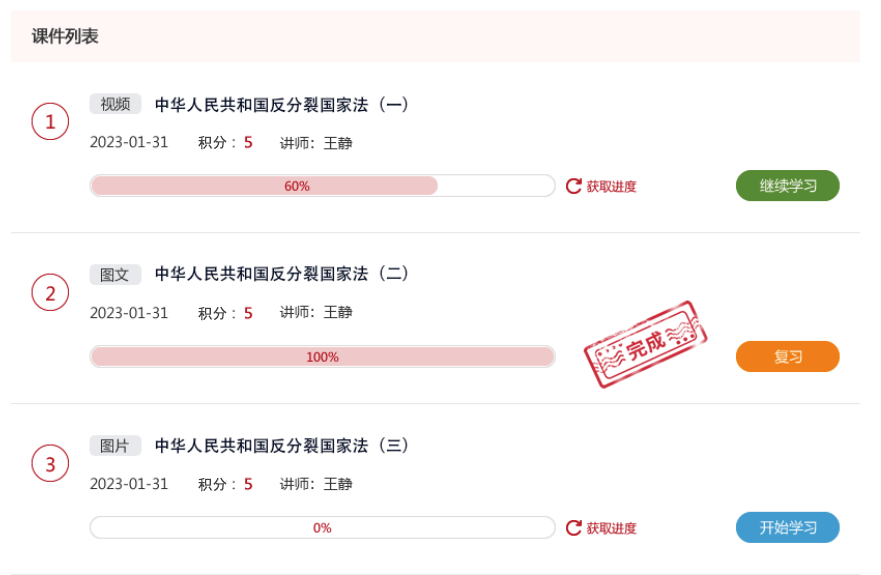Click the 课件列表 header
Screen dimensions: 881x575
(x=65, y=37)
